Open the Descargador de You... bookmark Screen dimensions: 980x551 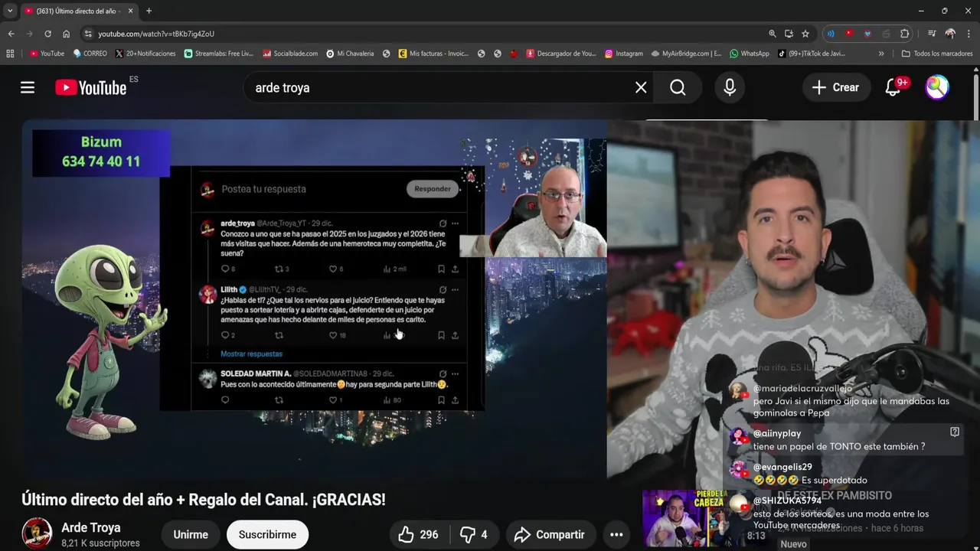(x=560, y=54)
